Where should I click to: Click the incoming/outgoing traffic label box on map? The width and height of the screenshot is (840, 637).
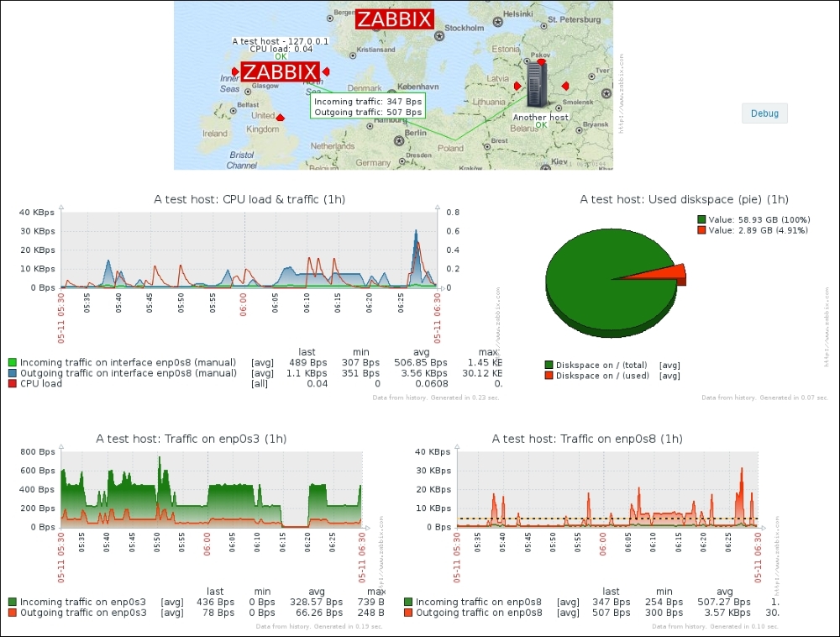click(367, 107)
